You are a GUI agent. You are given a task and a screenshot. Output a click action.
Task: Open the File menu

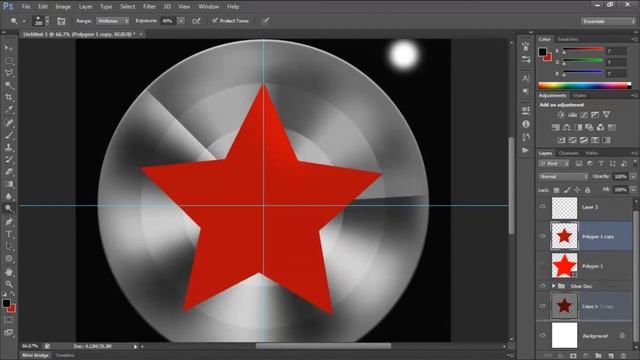[26, 7]
